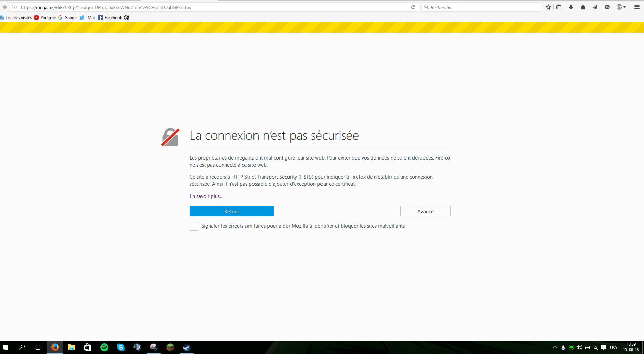Expand the Adblock Plus dropdown arrow
Viewport: 644px width, 354px height.
click(625, 7)
